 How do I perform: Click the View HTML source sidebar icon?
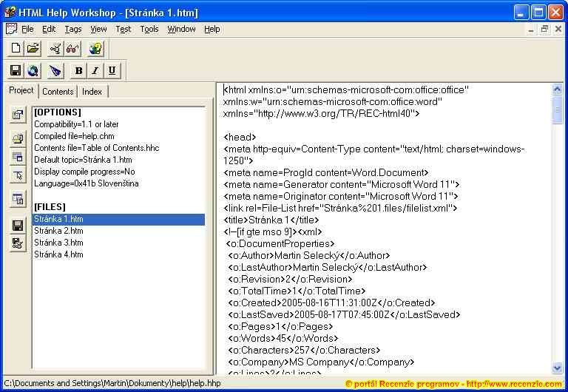(x=18, y=199)
